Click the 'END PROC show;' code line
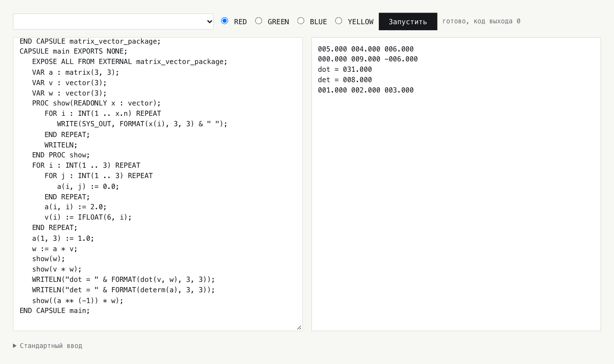Viewport: 614px width, 364px height. pyautogui.click(x=61, y=155)
